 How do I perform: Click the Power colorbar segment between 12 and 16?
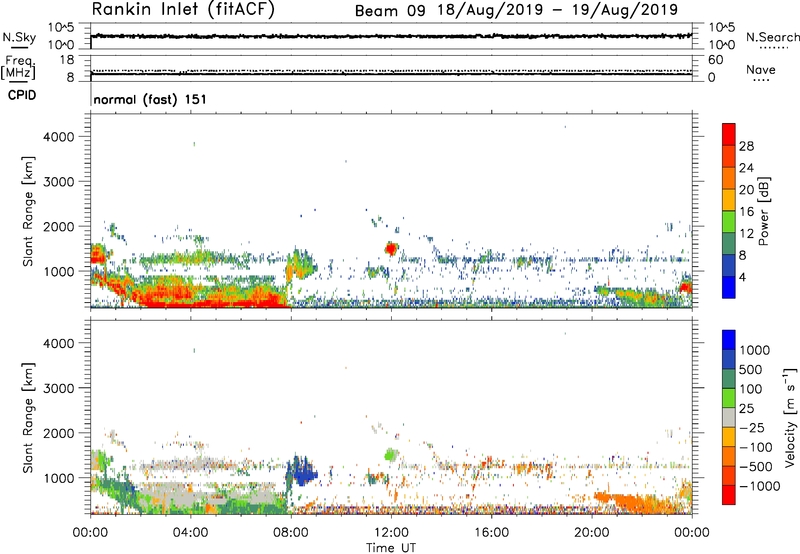(x=729, y=222)
